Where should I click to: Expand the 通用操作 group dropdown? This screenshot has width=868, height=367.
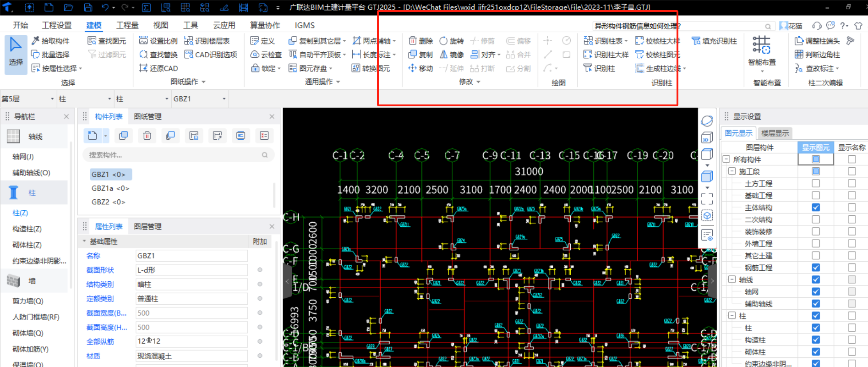(x=338, y=82)
